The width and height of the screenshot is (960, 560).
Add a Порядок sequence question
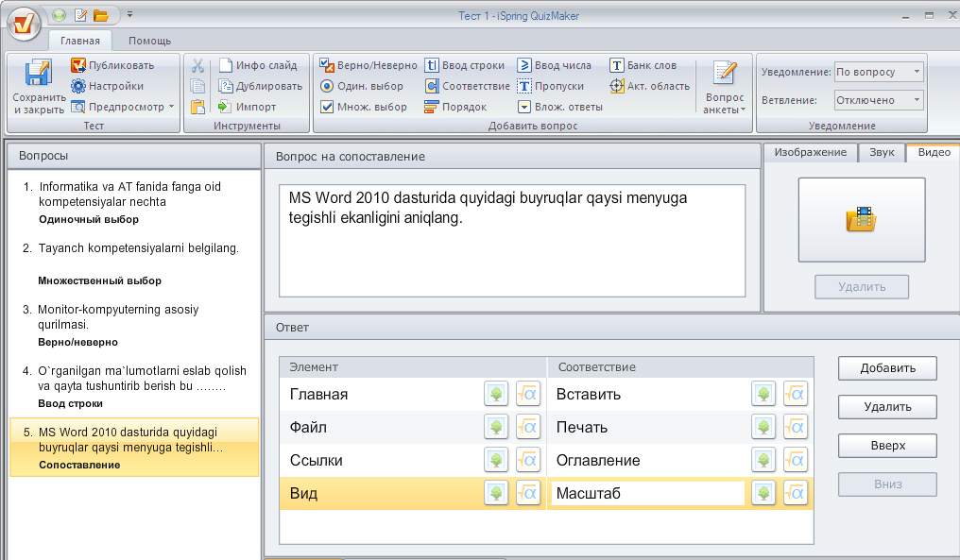click(455, 107)
